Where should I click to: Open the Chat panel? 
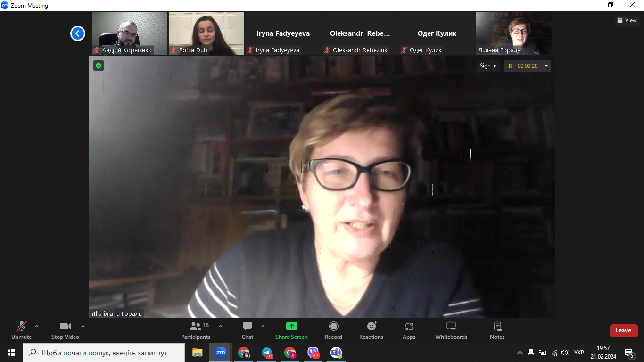click(248, 330)
